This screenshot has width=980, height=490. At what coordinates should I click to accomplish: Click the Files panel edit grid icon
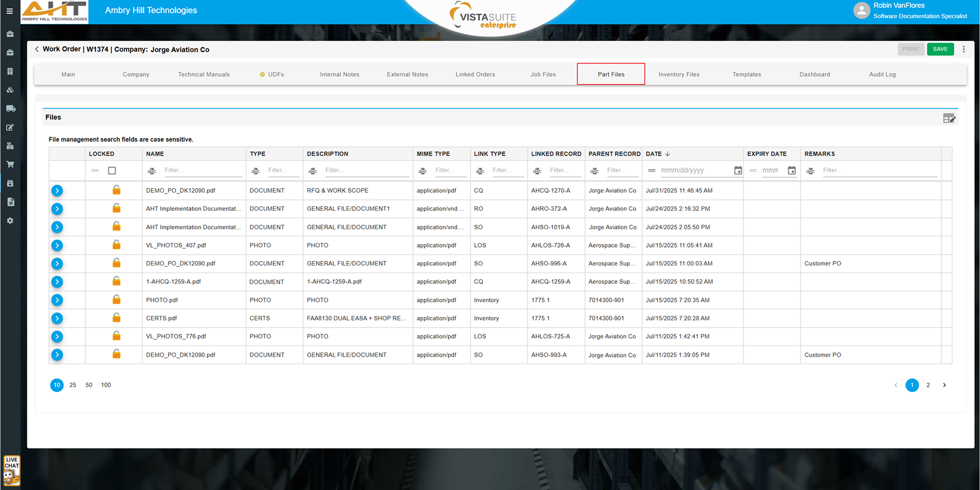[949, 118]
